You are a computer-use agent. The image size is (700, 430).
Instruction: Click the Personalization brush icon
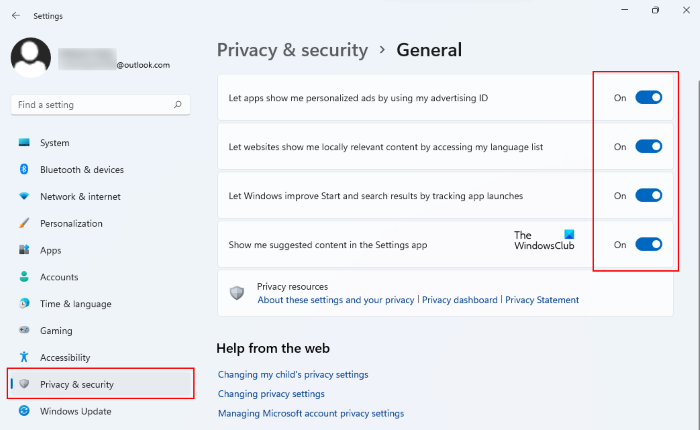(24, 224)
